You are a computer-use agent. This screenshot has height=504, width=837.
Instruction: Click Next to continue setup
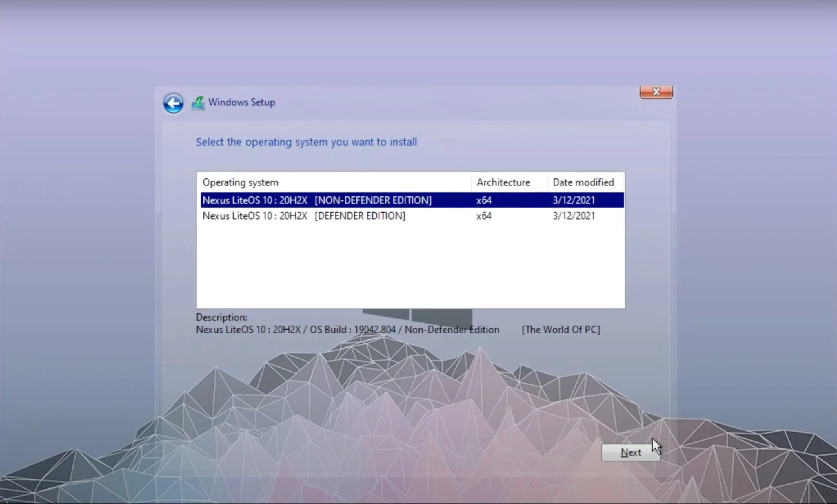630,452
